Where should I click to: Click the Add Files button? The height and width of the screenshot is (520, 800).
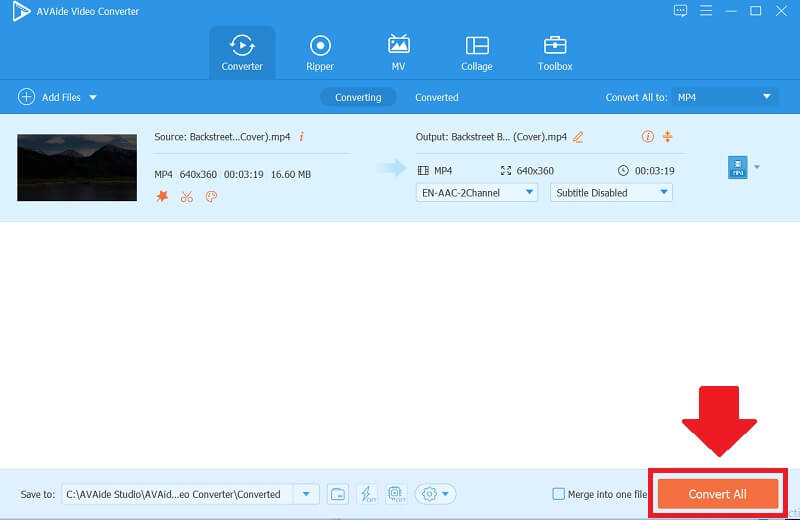58,97
